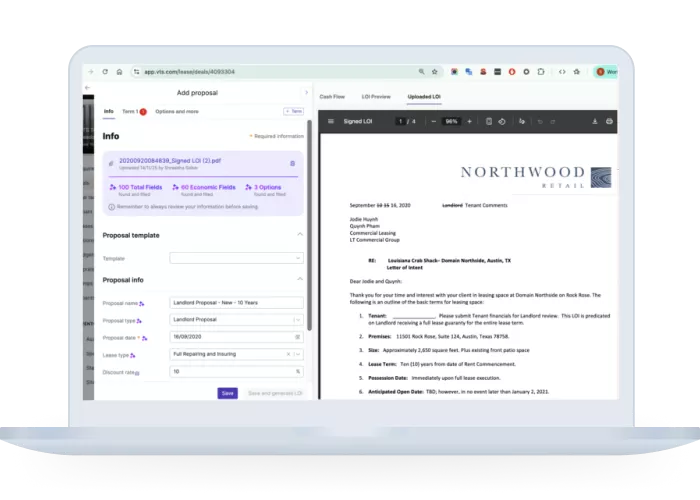Bookmark this page with the star icon
The height and width of the screenshot is (500, 700).
click(x=434, y=71)
